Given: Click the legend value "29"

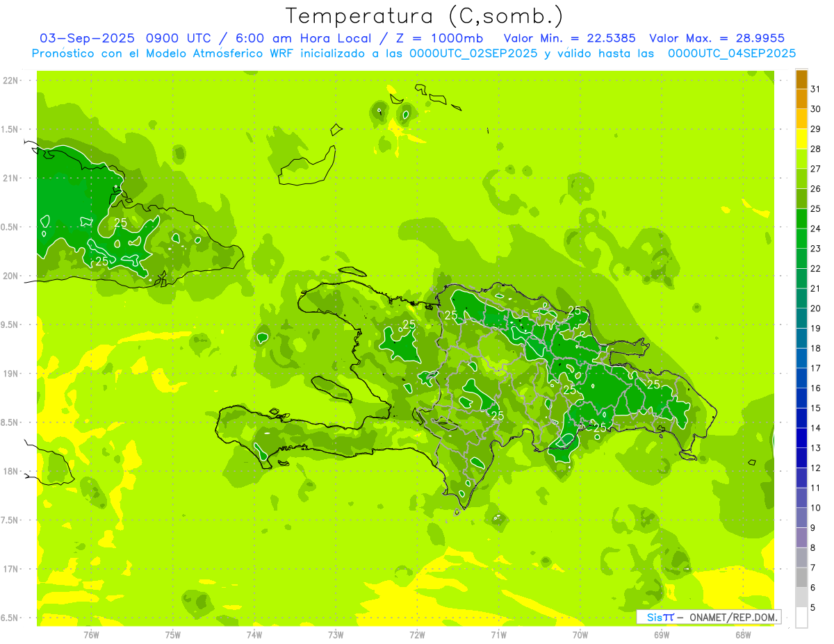Looking at the screenshot, I should 815,129.
